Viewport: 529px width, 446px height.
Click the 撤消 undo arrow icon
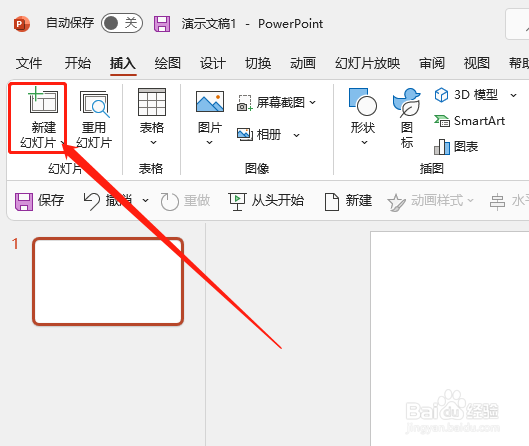pos(92,201)
